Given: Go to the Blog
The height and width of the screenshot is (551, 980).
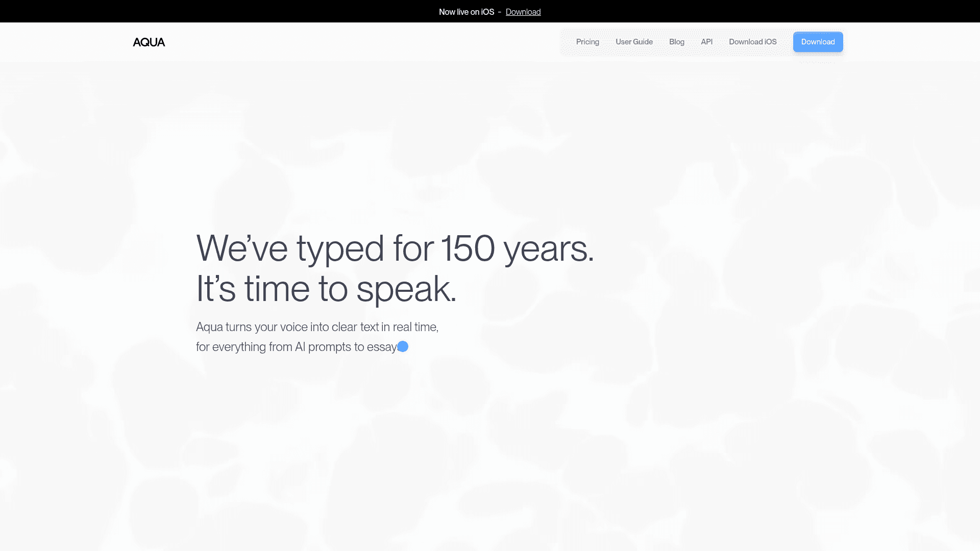Looking at the screenshot, I should pyautogui.click(x=677, y=42).
